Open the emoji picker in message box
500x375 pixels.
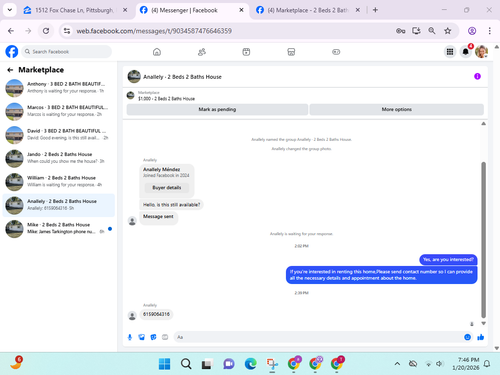click(467, 337)
